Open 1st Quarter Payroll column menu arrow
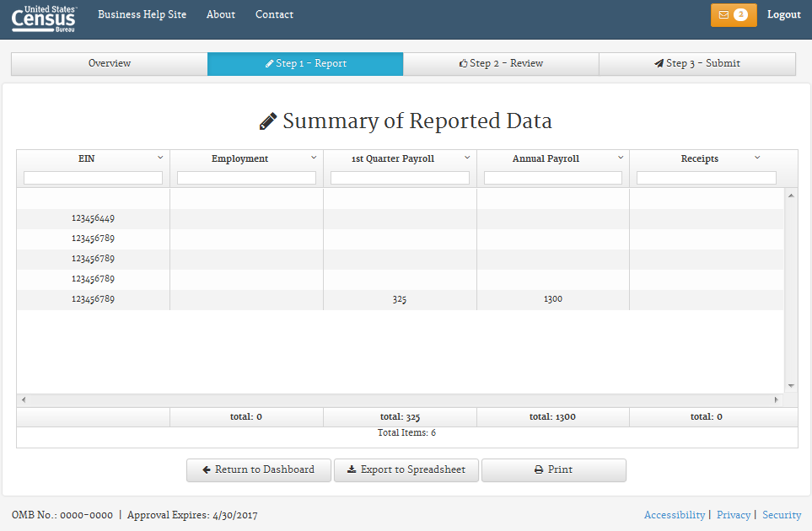 tap(467, 158)
